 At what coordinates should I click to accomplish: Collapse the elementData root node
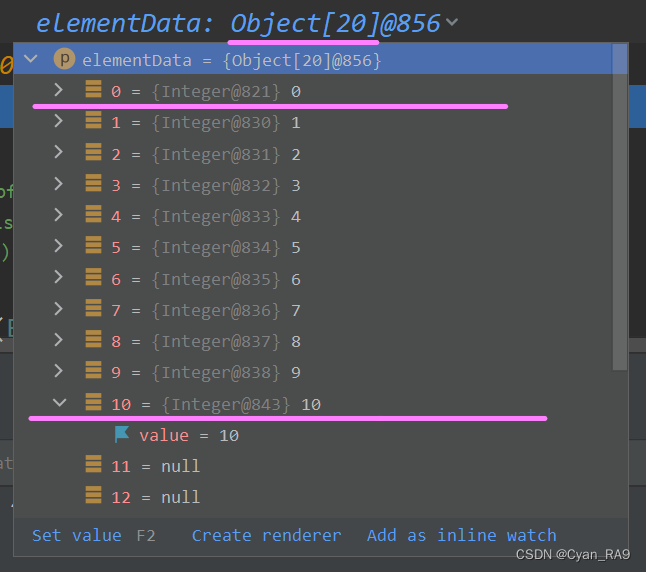pyautogui.click(x=31, y=59)
